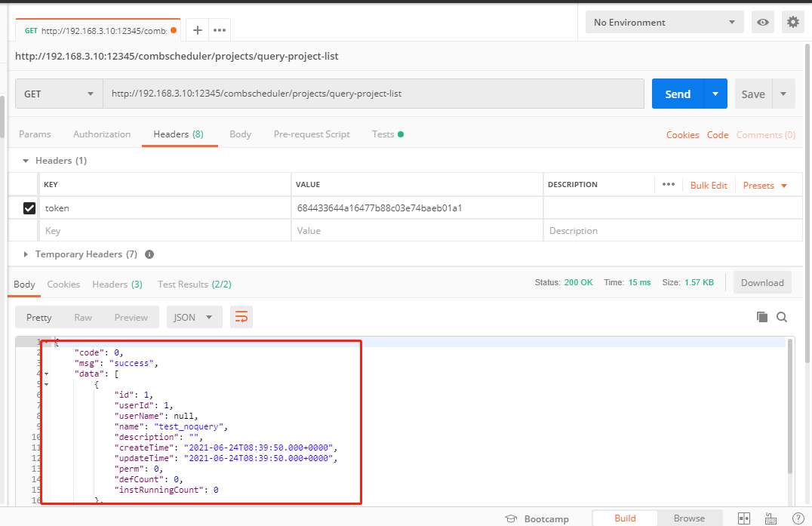
Task: Switch to Browse mode
Action: click(689, 518)
